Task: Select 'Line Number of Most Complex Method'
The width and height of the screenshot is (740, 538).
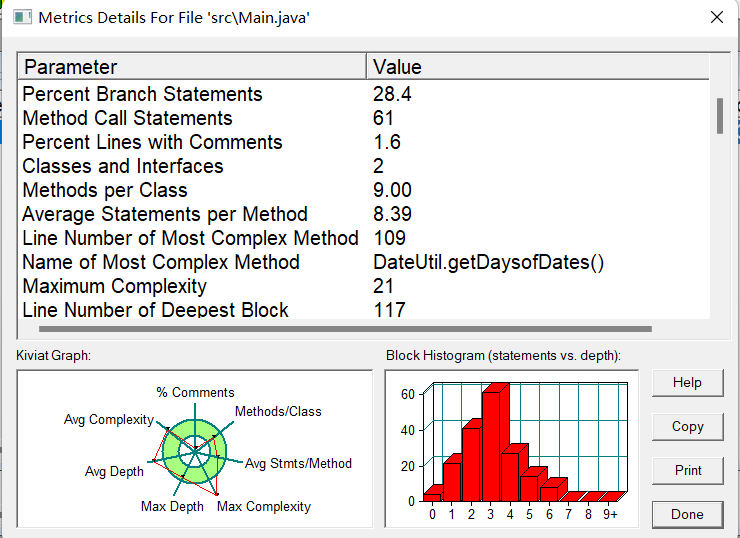Action: click(364, 238)
